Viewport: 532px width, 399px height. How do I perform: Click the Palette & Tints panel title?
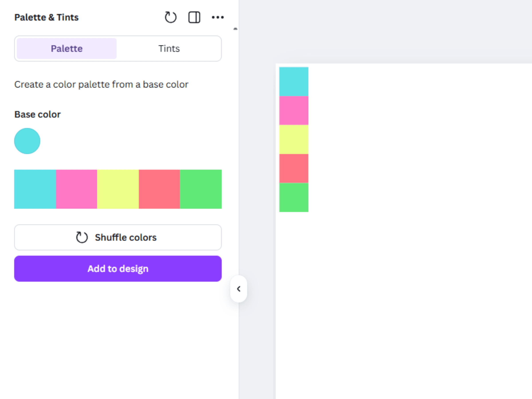tap(46, 17)
